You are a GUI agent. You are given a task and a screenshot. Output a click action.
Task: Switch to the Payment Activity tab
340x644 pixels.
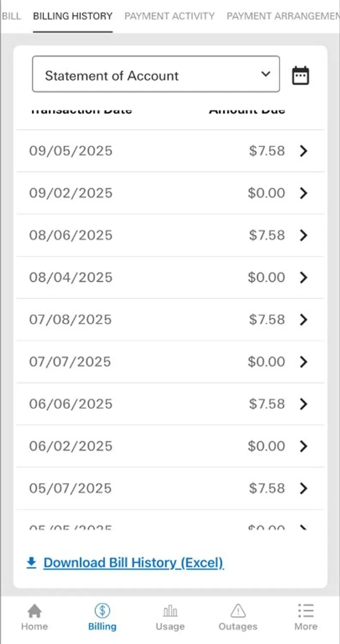[x=169, y=16]
